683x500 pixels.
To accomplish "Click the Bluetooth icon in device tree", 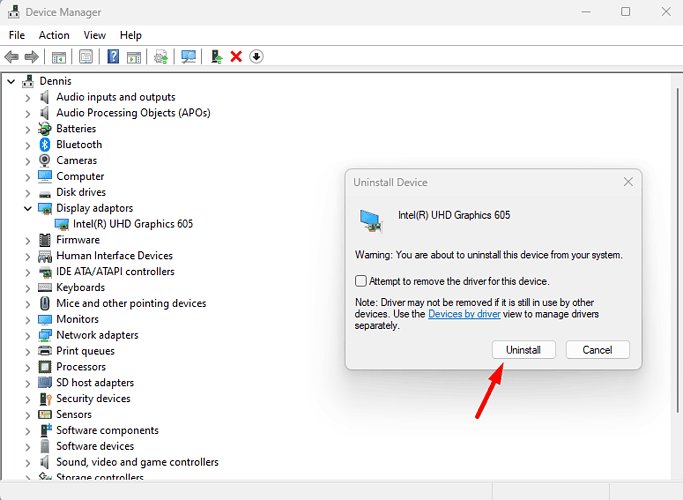I will (45, 144).
